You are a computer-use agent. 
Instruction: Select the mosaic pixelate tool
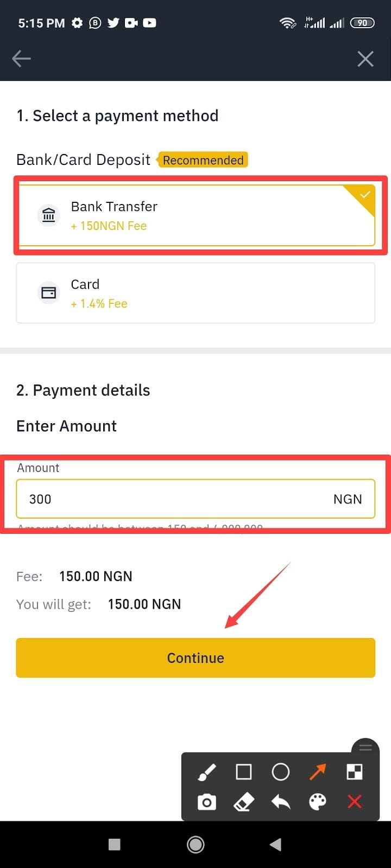355,772
